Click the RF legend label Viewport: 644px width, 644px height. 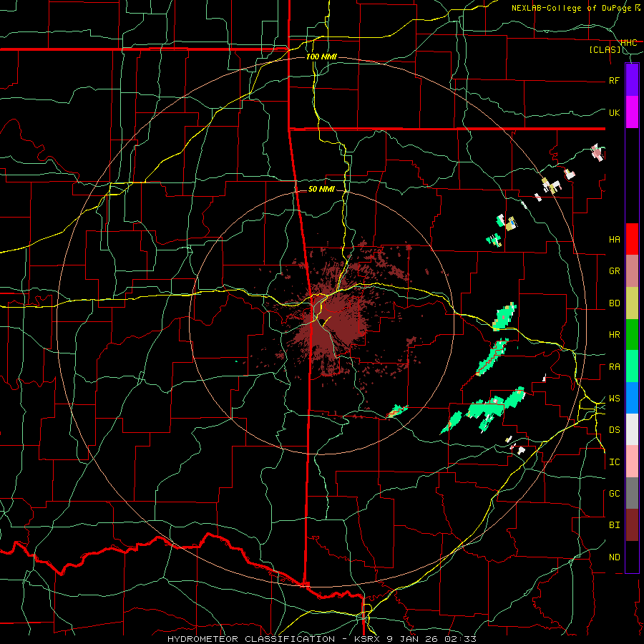(x=615, y=80)
